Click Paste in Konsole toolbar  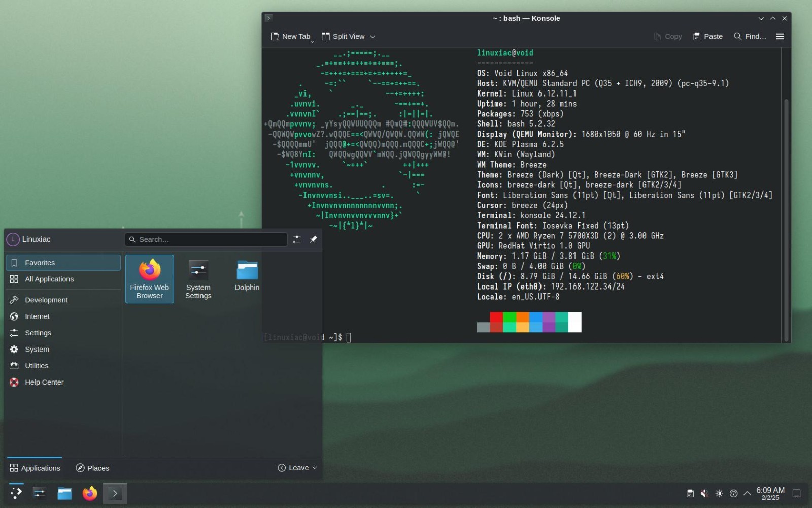click(707, 36)
